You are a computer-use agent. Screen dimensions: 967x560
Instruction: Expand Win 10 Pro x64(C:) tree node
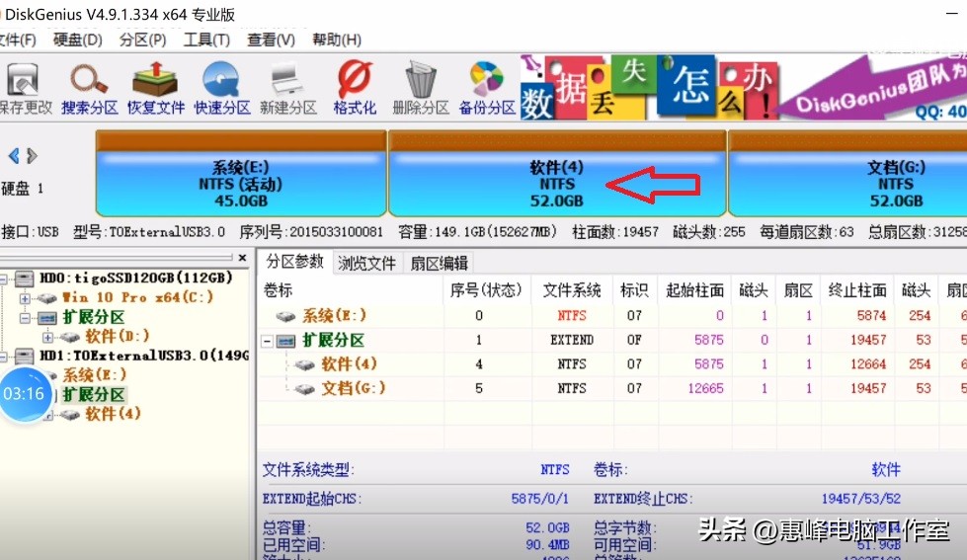coord(25,298)
